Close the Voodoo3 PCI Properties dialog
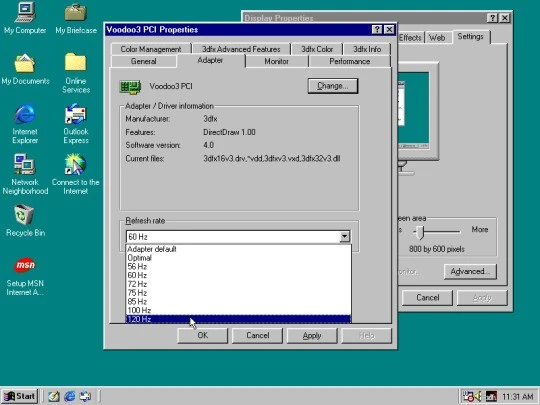This screenshot has height=405, width=540. click(389, 30)
